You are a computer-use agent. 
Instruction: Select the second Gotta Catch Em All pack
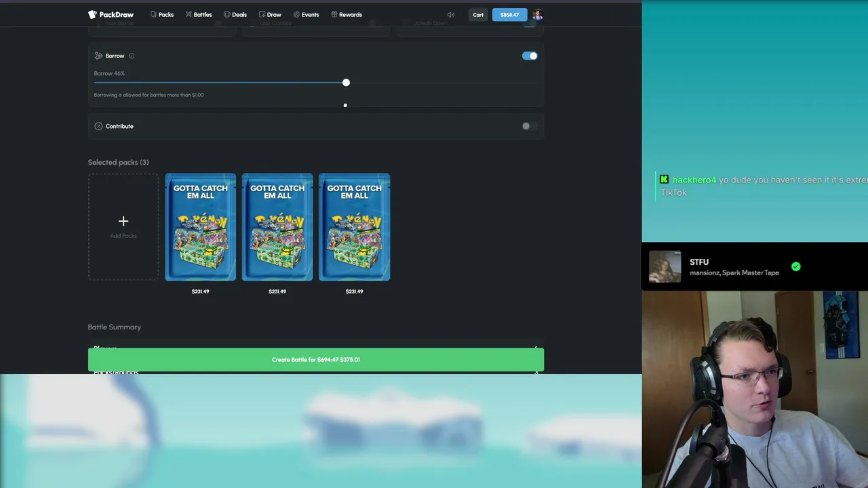[277, 227]
